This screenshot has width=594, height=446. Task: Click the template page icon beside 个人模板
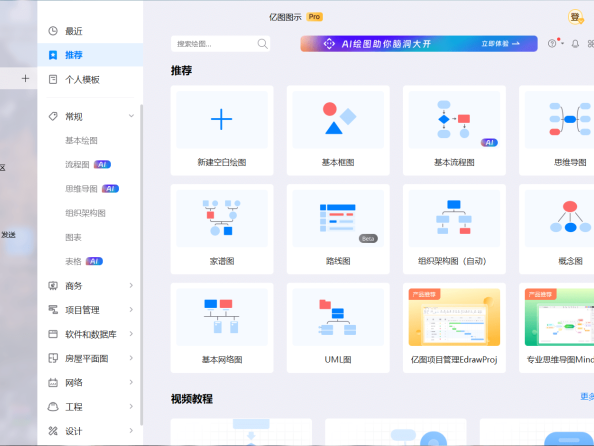[53, 79]
